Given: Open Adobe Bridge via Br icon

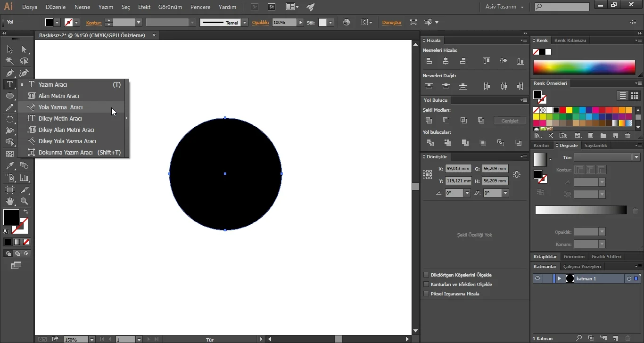Looking at the screenshot, I should (255, 7).
